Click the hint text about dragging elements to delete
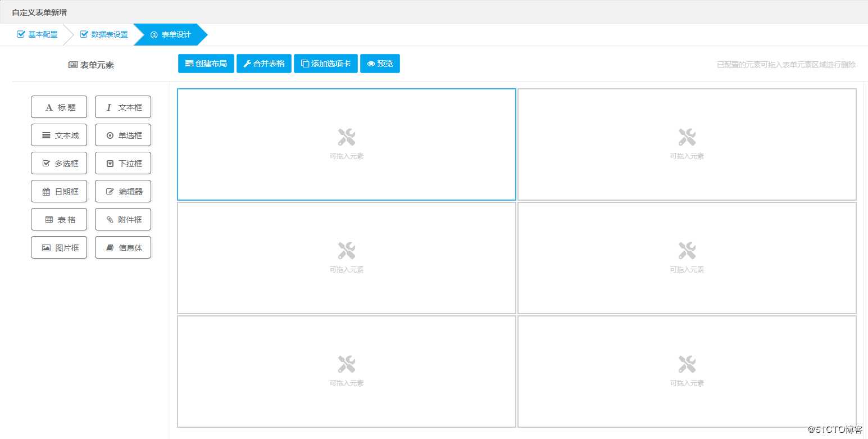Screen dimensions: 868x439 (x=787, y=65)
